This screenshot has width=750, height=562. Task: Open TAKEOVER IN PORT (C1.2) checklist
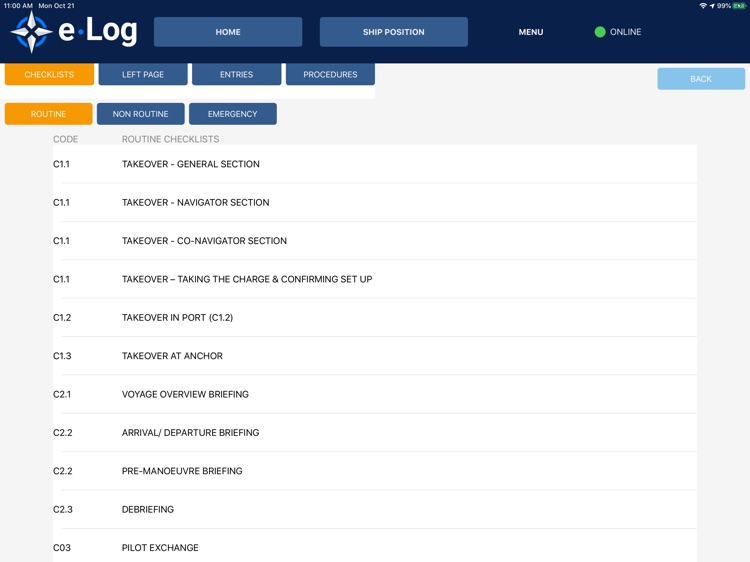coord(375,318)
